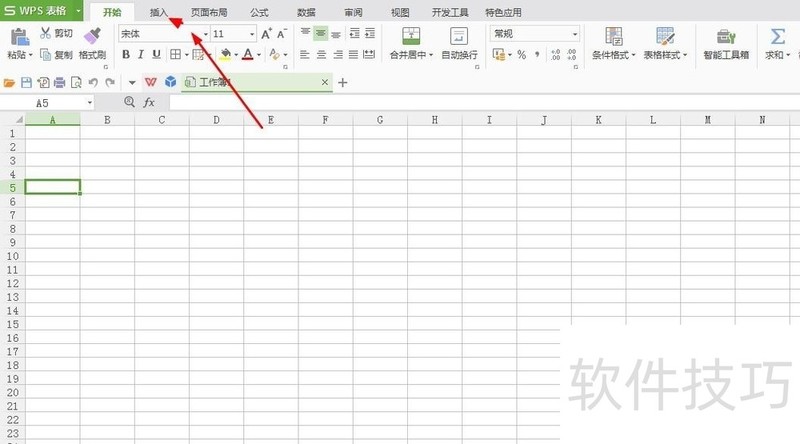This screenshot has width=800, height=444.
Task: Expand the font size dropdown showing 11
Action: coord(233,34)
